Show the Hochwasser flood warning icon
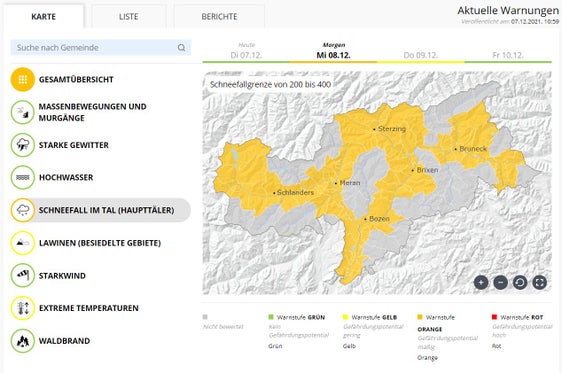The height and width of the screenshot is (373, 562). click(x=23, y=177)
